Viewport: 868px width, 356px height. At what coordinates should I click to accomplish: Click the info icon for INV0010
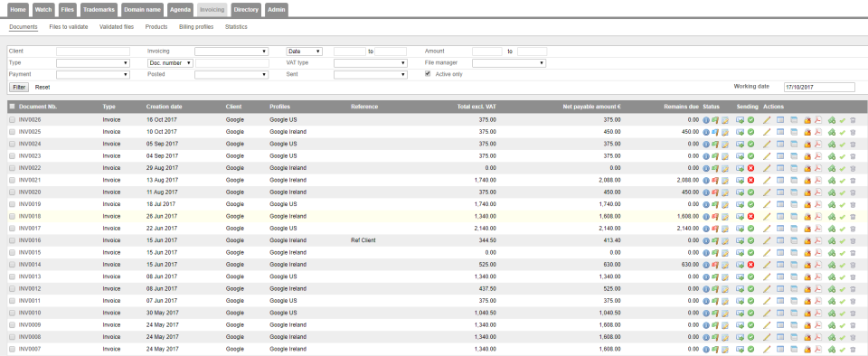point(706,313)
